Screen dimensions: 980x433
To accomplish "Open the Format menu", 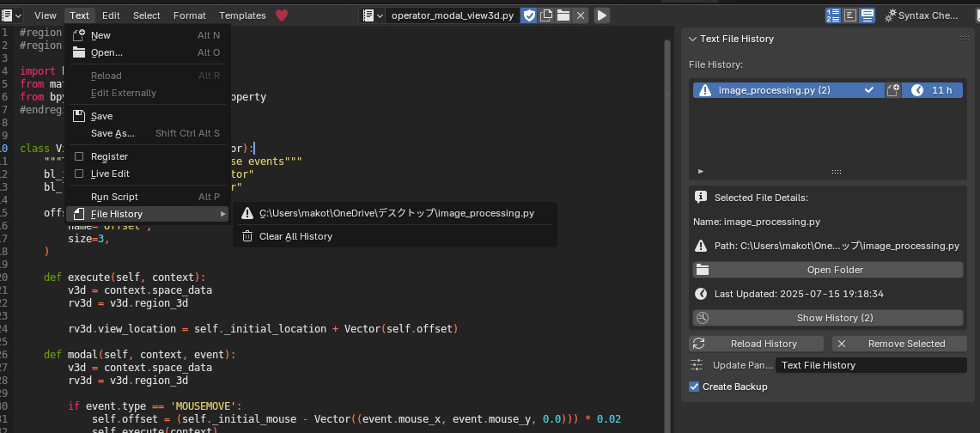I will (x=189, y=15).
